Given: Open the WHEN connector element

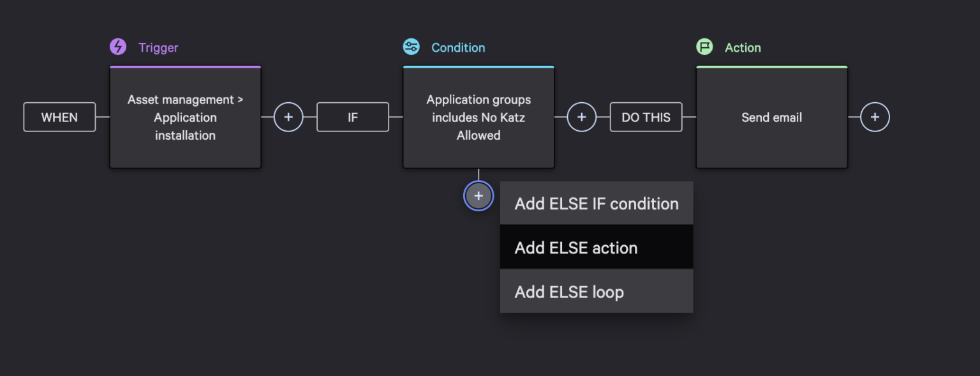Looking at the screenshot, I should (x=59, y=117).
